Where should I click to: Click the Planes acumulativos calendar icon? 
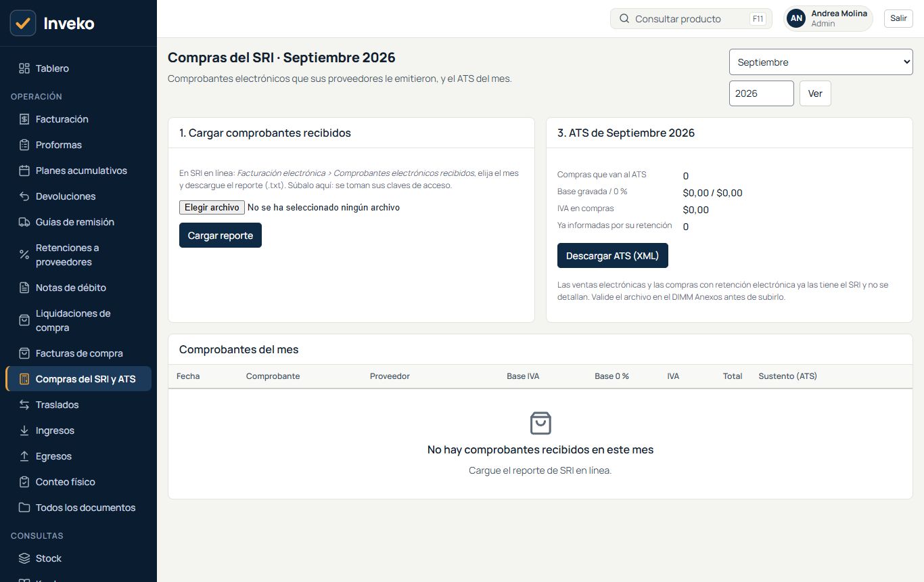(24, 171)
